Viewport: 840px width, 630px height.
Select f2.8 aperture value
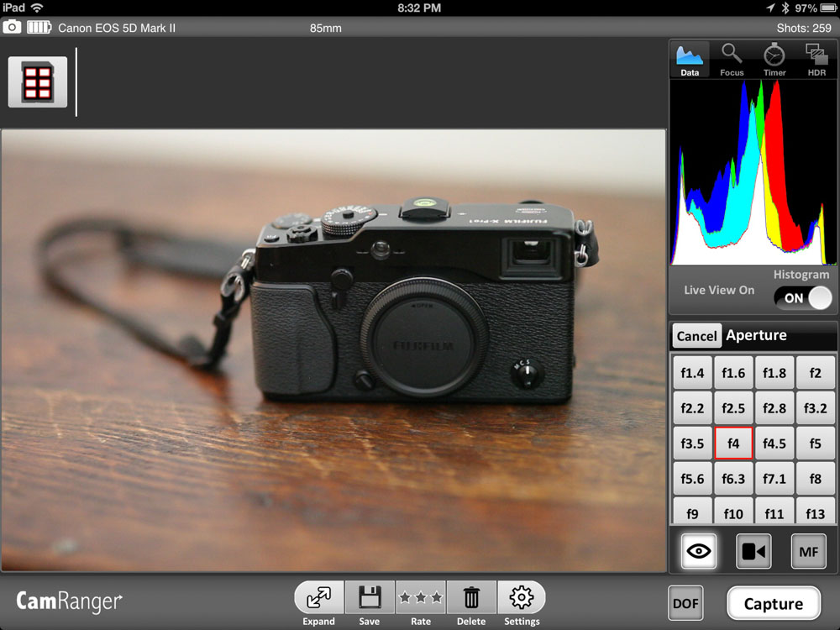click(x=774, y=408)
